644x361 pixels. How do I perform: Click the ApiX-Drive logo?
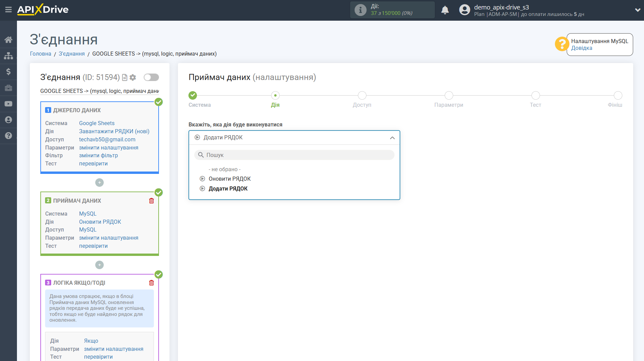[43, 9]
